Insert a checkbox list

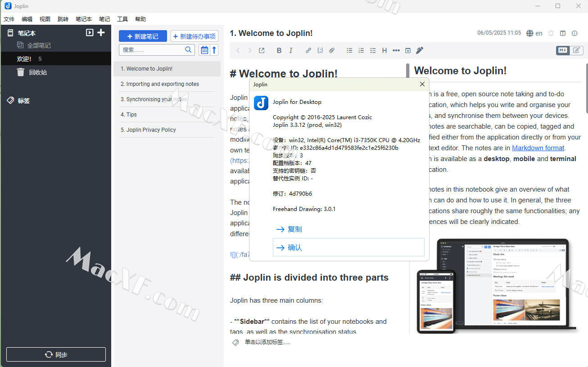point(373,50)
